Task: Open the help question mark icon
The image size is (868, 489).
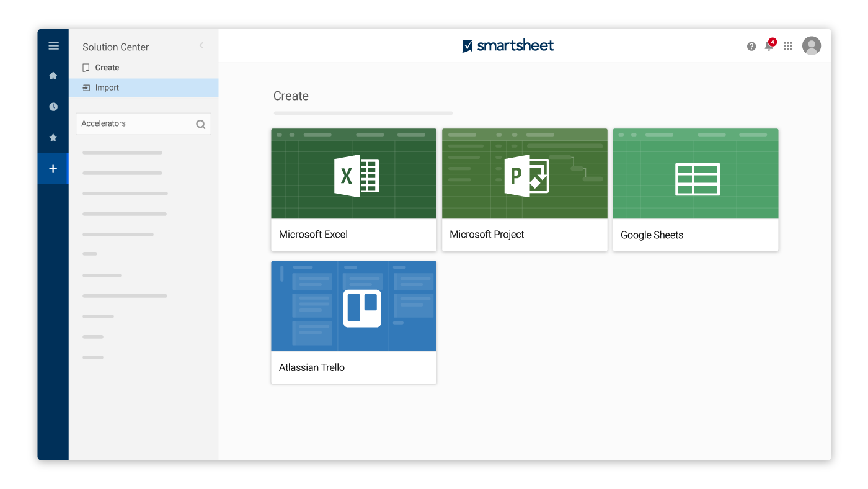Action: (751, 46)
